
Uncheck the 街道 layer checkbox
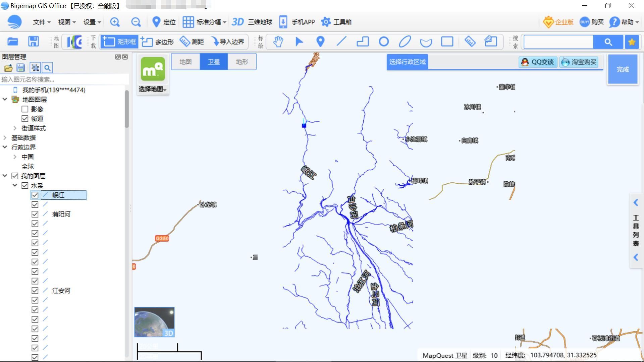[25, 119]
